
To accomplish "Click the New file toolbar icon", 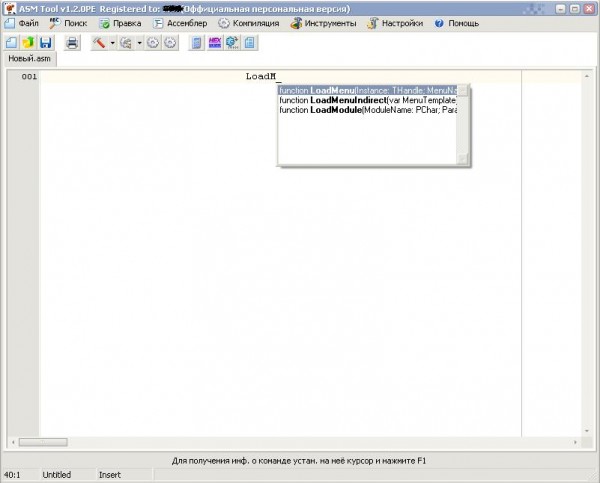I will [x=11, y=43].
